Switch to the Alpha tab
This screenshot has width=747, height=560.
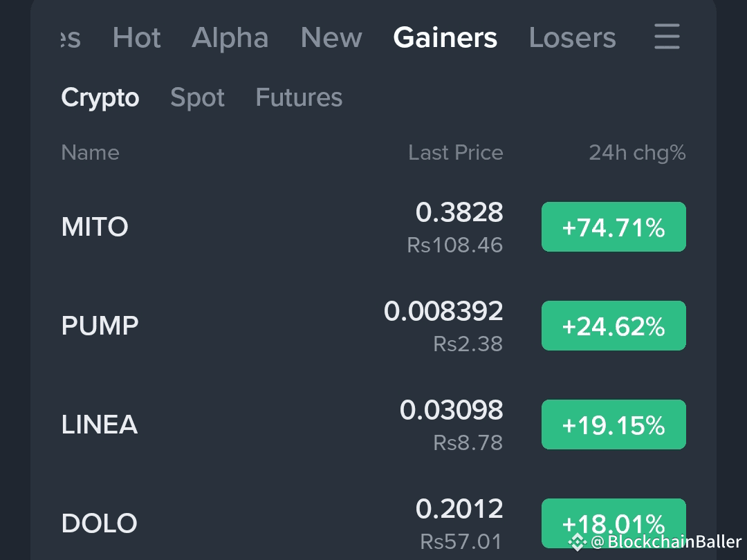tap(230, 37)
